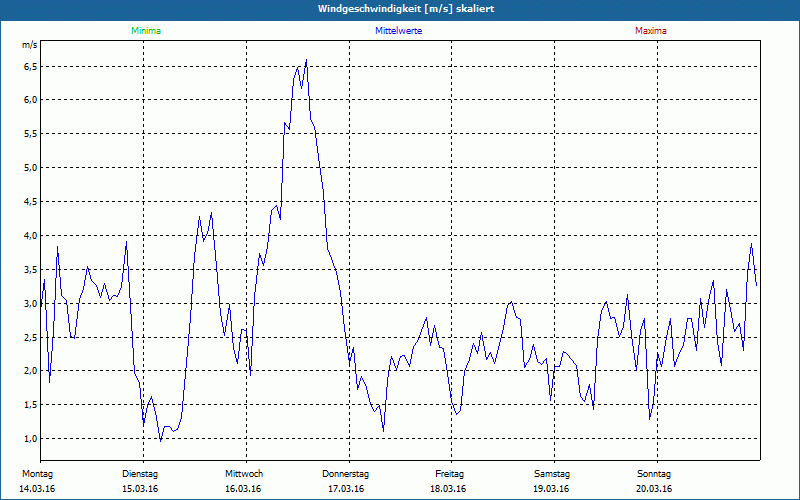Click the Freitag day label
The image size is (800, 500).
[x=449, y=474]
